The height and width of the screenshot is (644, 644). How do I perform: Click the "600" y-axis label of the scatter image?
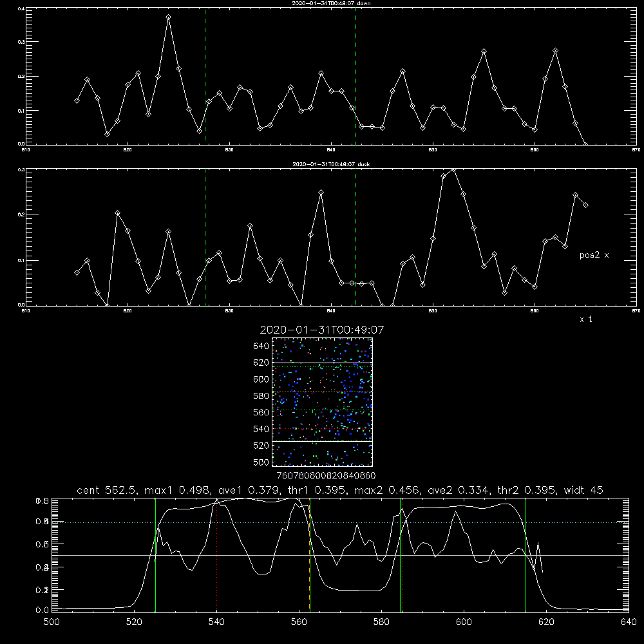[x=261, y=379]
